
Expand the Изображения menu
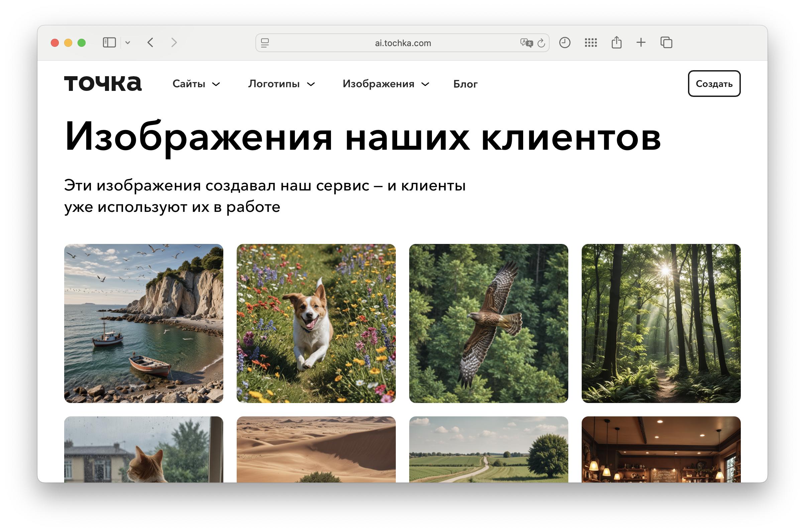[386, 84]
